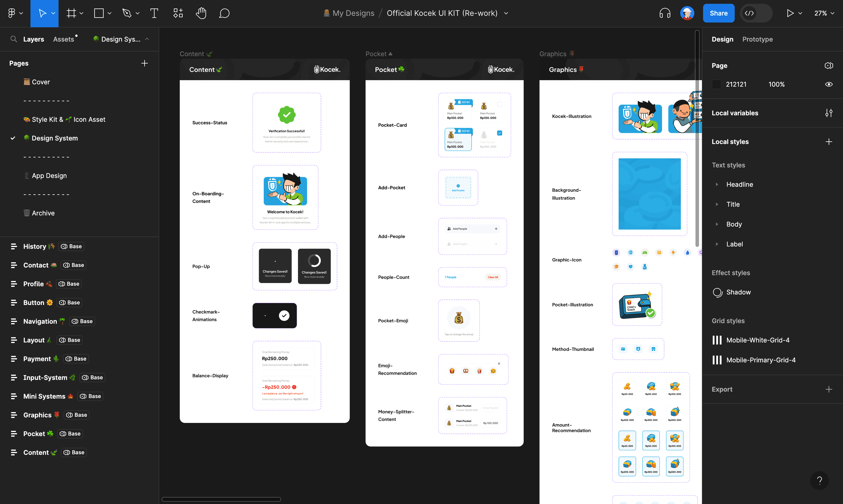Activate the Comment tool
Screen dimensions: 843x504
[224, 13]
